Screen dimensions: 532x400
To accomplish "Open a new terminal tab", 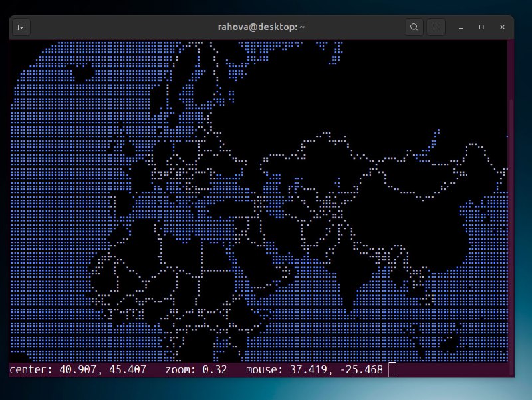I will pos(22,27).
